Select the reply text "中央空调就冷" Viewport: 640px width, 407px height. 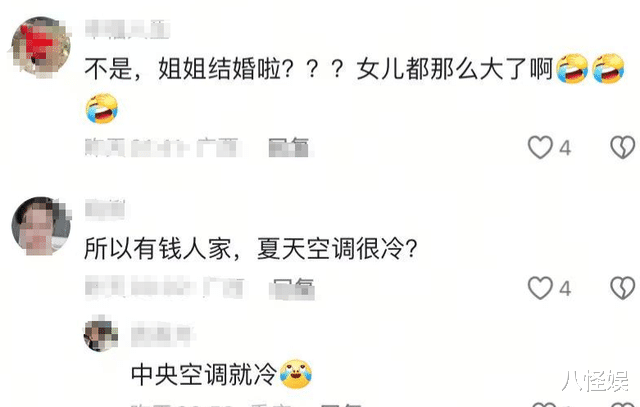[204, 374]
